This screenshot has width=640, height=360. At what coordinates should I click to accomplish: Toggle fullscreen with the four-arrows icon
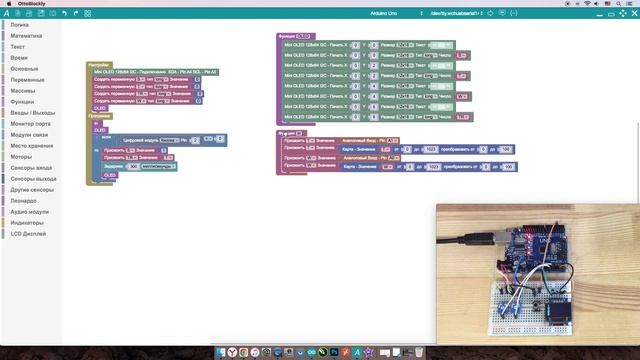tap(623, 13)
